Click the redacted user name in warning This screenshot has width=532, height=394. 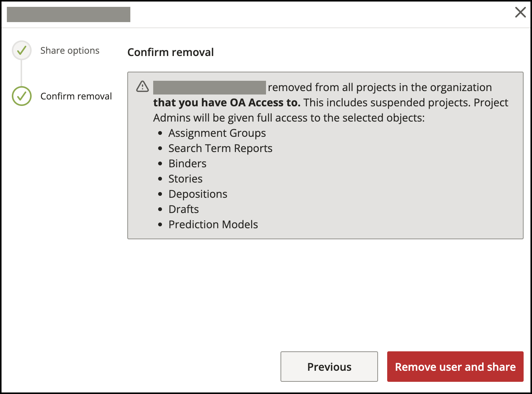(209, 87)
